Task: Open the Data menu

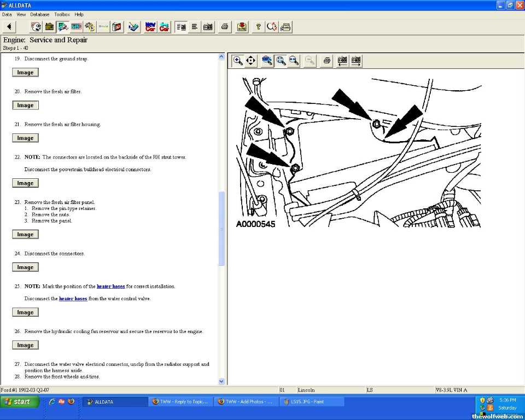Action: [7, 14]
